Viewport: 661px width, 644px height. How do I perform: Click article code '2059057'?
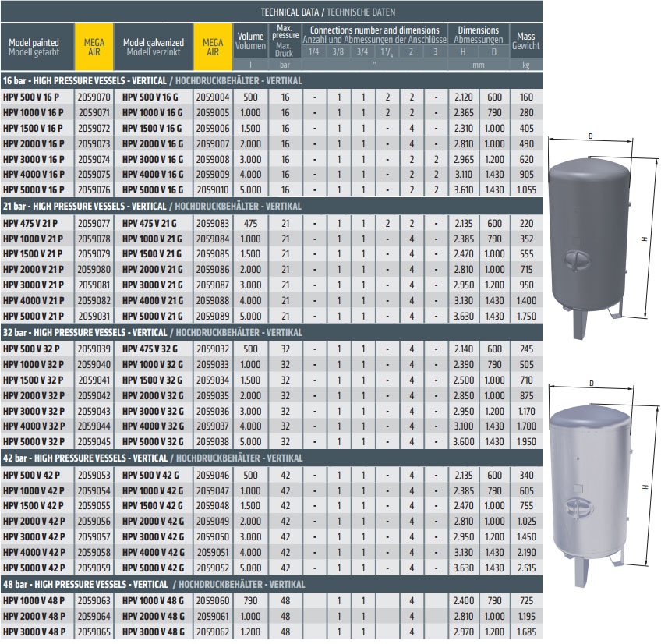[94, 537]
